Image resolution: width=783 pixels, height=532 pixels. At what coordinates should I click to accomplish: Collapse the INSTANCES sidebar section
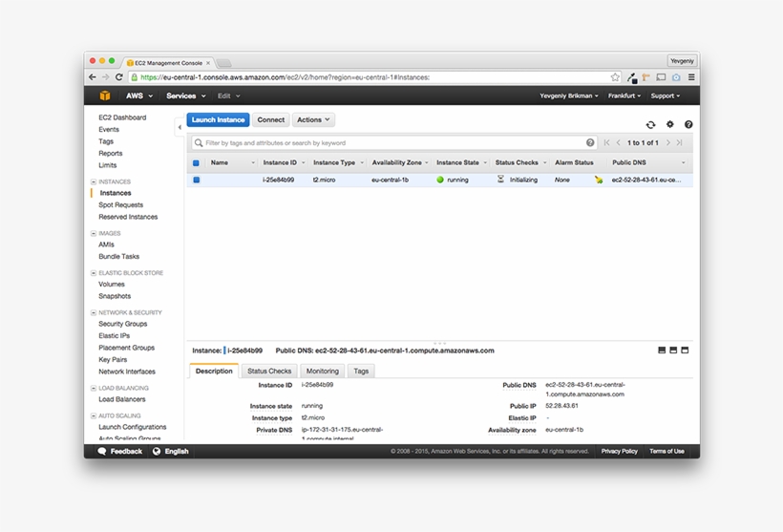coord(94,181)
